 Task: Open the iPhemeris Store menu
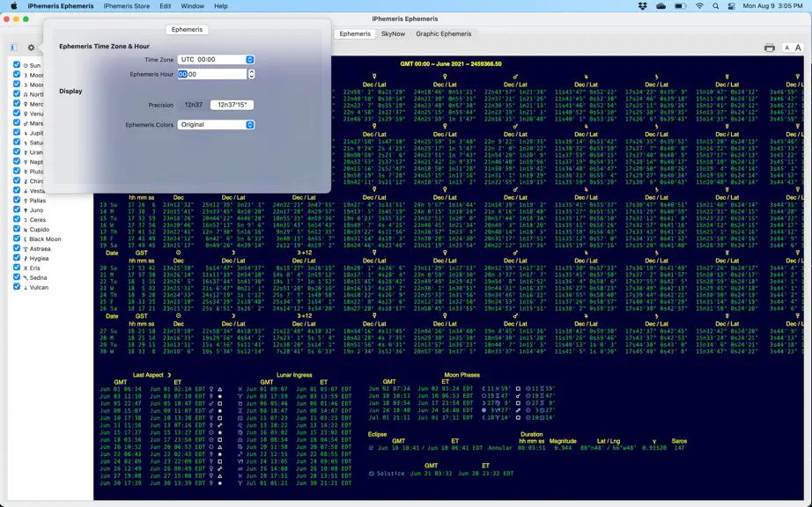(126, 6)
